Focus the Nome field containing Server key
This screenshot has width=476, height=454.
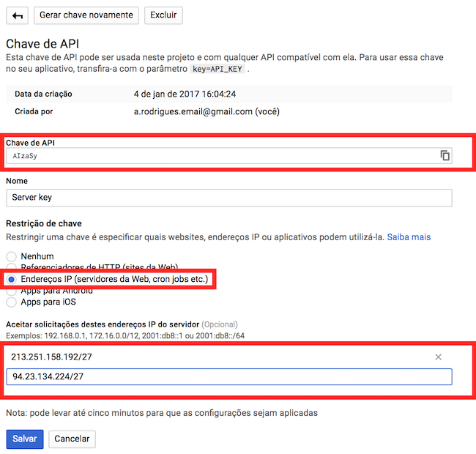coord(228,198)
